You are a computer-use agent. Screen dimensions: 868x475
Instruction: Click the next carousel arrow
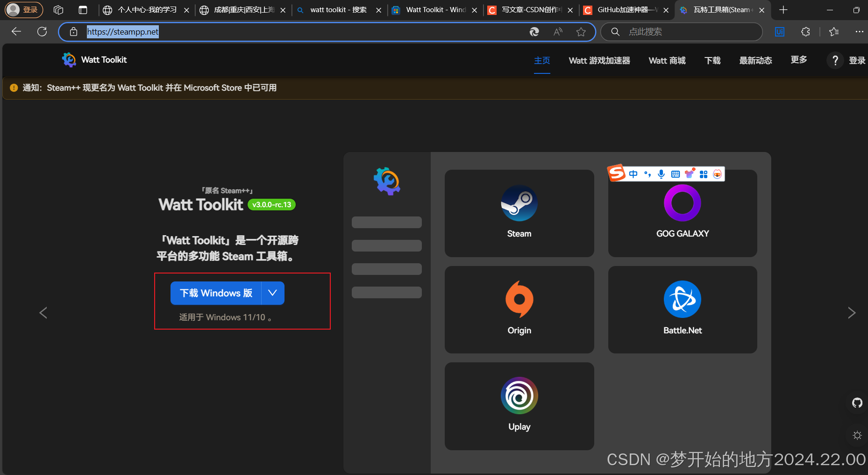tap(852, 313)
